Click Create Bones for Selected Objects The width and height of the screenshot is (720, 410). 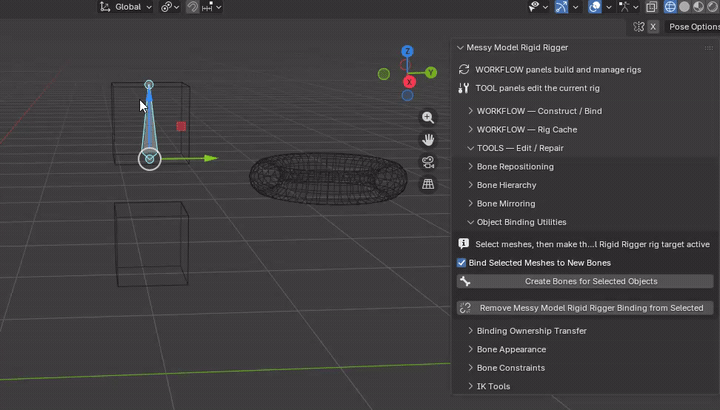point(585,281)
